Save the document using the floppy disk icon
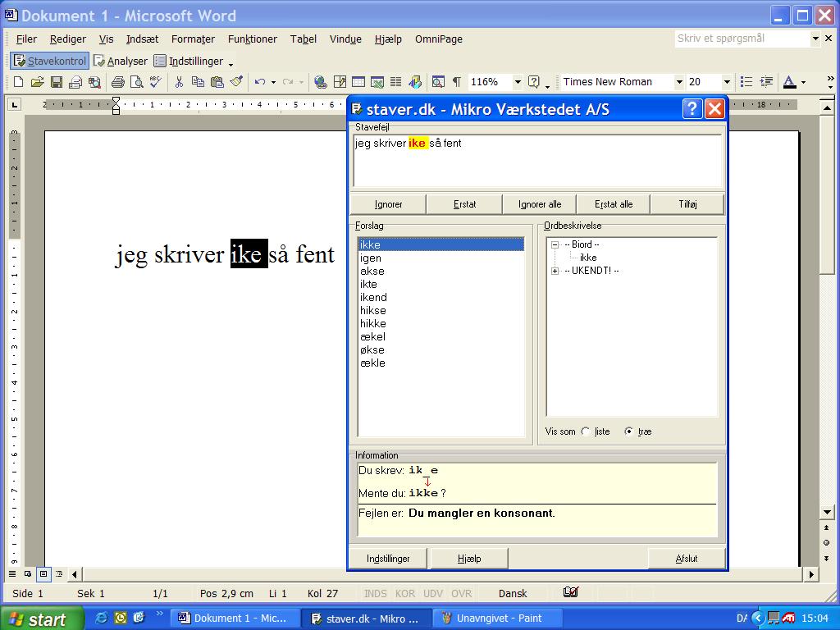This screenshot has width=840, height=630. 57,82
